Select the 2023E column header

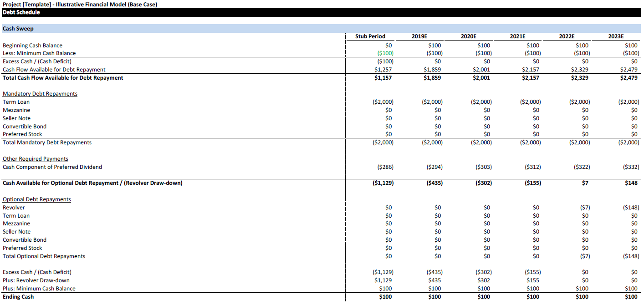tap(616, 36)
